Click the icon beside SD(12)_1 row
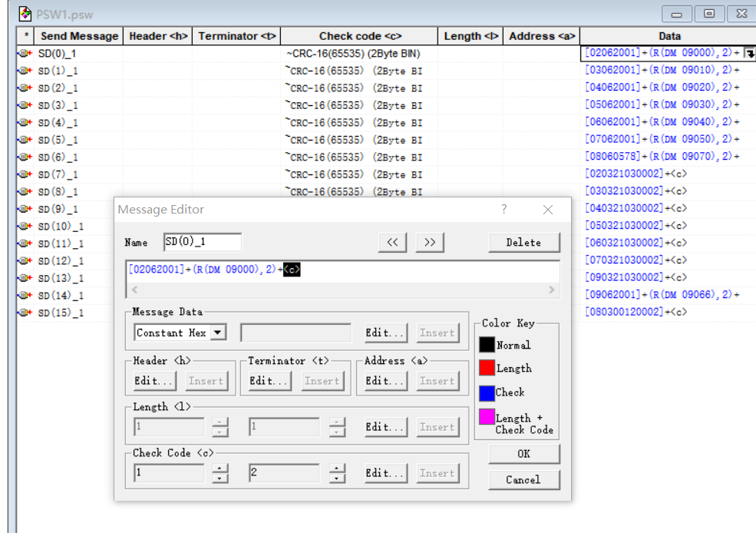 click(25, 261)
